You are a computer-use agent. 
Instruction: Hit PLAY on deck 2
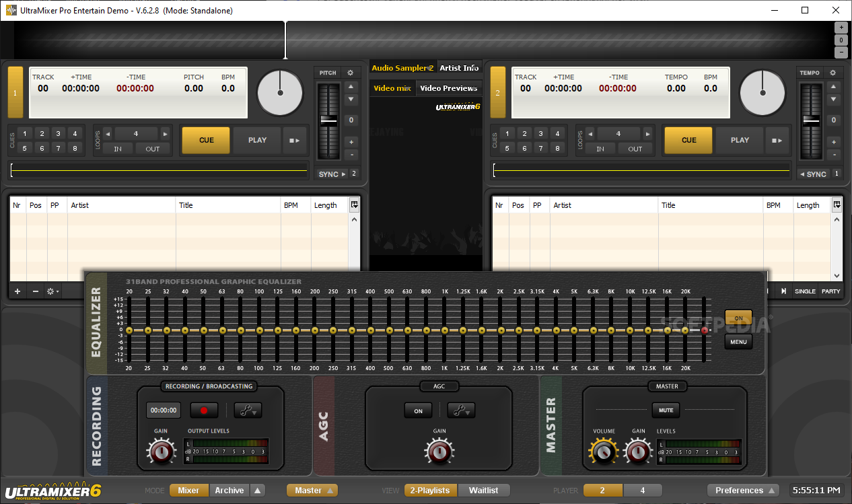tap(740, 141)
